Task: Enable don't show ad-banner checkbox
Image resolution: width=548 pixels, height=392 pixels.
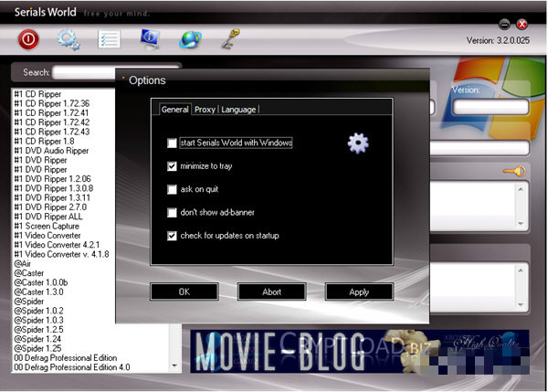Action: pos(172,212)
